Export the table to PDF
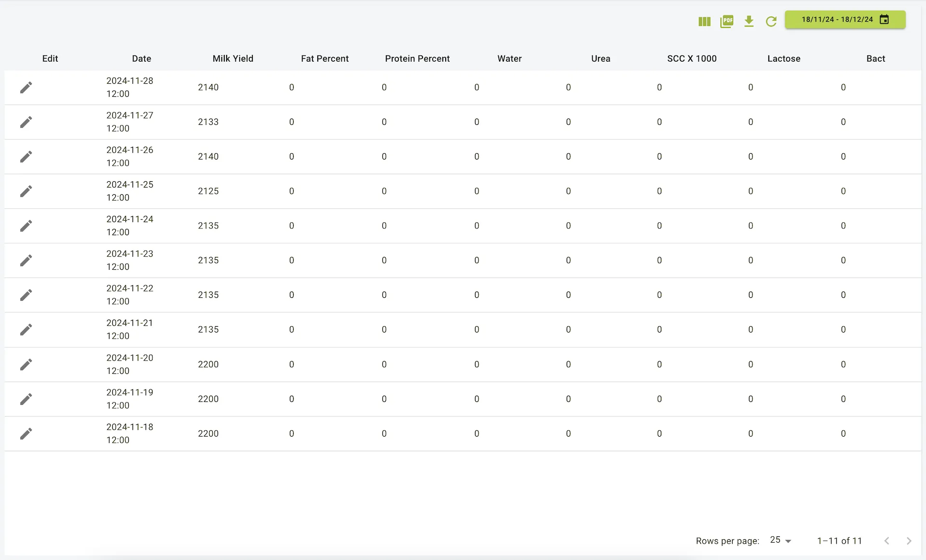Viewport: 926px width, 560px height. pos(726,21)
